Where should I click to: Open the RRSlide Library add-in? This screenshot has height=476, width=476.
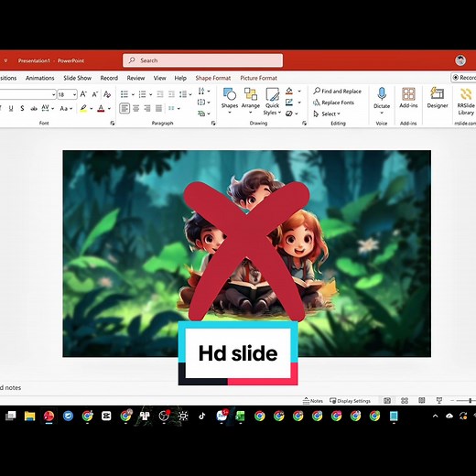tap(466, 102)
